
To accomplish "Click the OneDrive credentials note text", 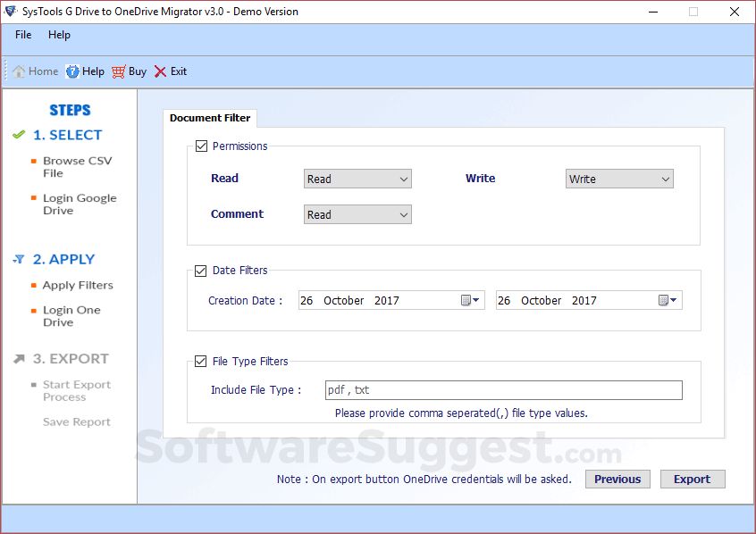I will (424, 479).
